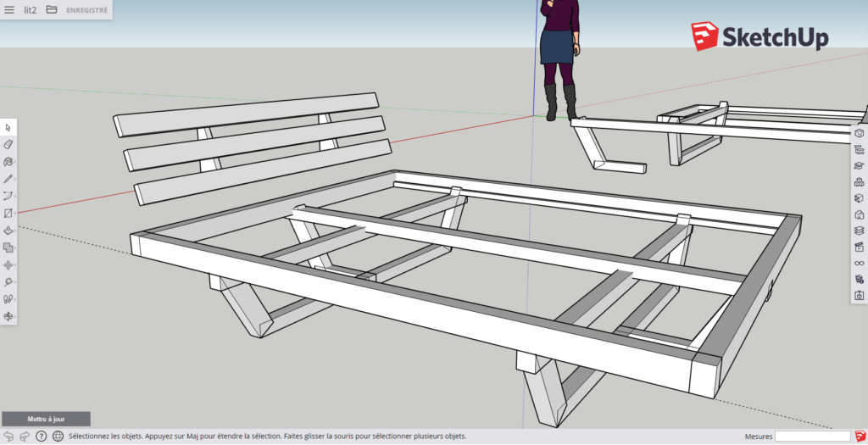Activate the Walk footprints tool

8,299
